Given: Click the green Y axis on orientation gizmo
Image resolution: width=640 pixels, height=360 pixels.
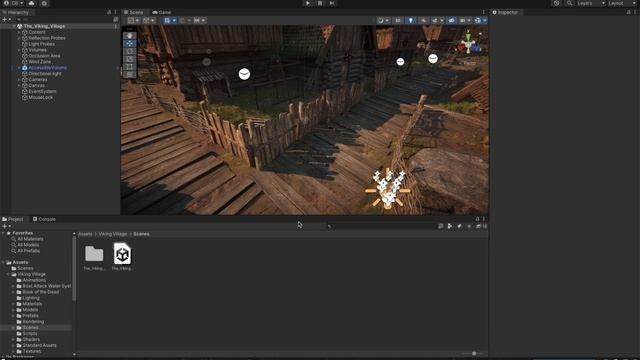Looking at the screenshot, I should pyautogui.click(x=468, y=37).
